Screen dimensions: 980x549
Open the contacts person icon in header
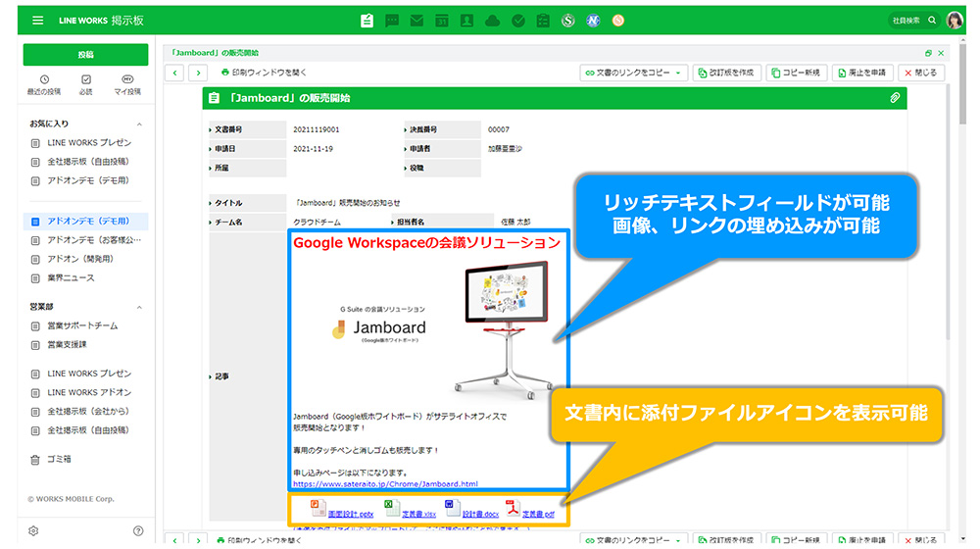466,21
